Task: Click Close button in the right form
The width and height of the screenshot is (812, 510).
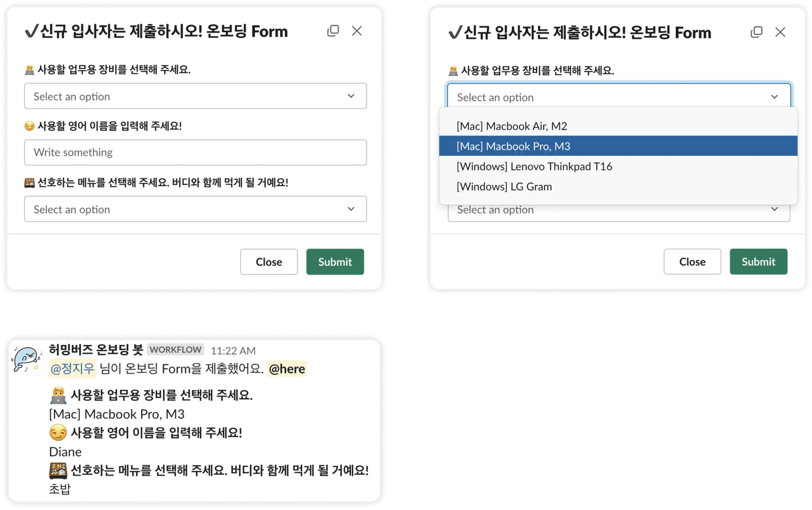Action: (692, 262)
